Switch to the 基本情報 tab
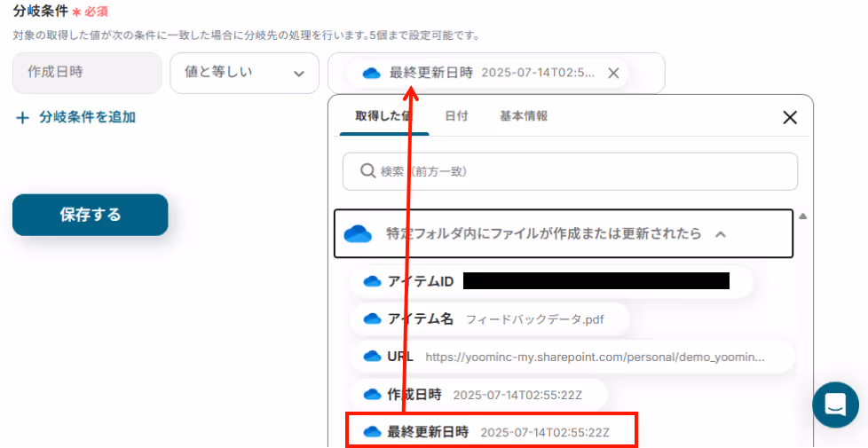The width and height of the screenshot is (868, 448). coord(524,116)
